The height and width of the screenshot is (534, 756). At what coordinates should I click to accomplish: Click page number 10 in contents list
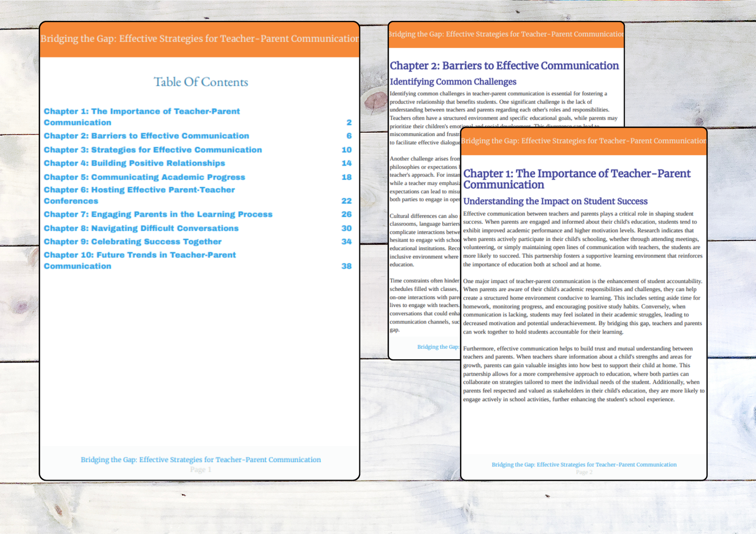[346, 150]
